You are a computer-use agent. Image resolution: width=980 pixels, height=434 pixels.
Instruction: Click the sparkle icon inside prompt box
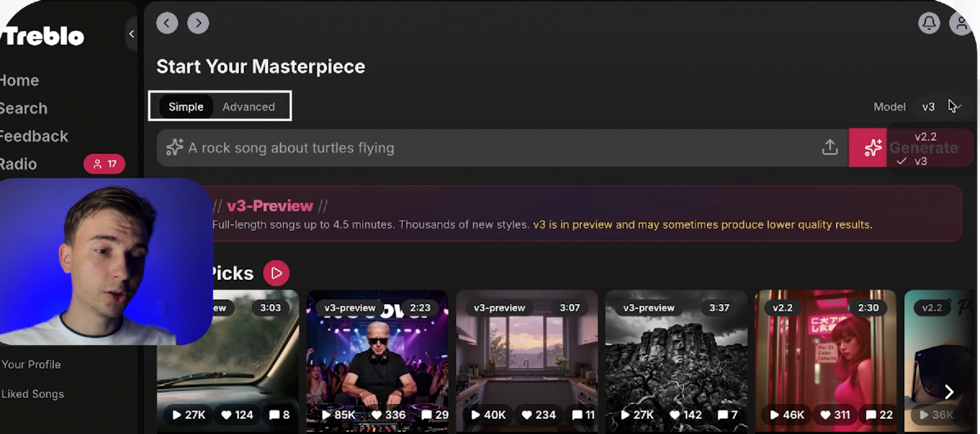tap(175, 147)
